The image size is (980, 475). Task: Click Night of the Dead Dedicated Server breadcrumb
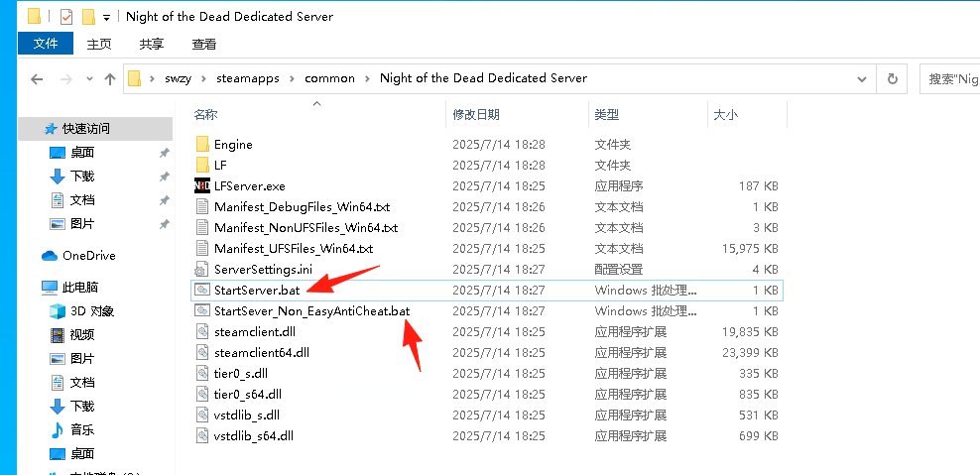(x=483, y=78)
